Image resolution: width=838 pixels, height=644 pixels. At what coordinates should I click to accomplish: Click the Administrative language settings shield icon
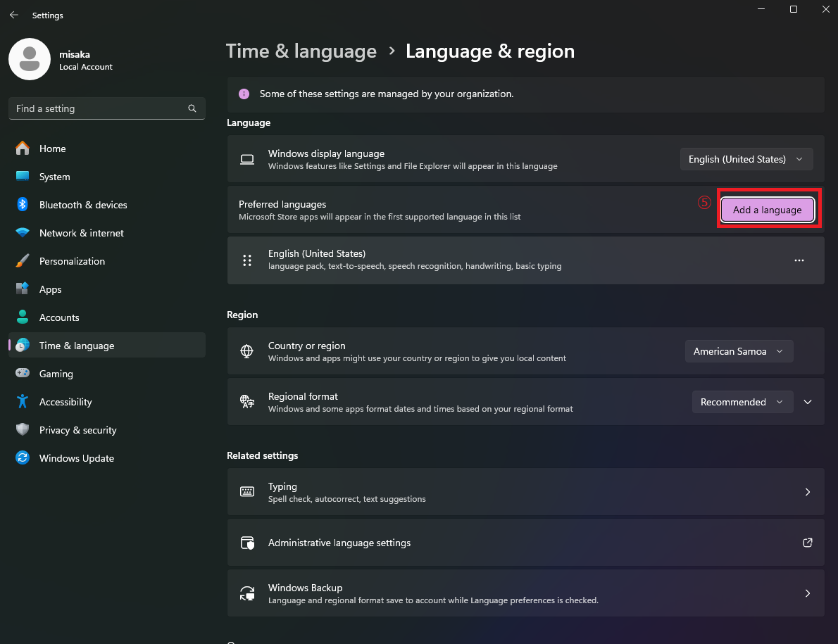[x=247, y=543]
